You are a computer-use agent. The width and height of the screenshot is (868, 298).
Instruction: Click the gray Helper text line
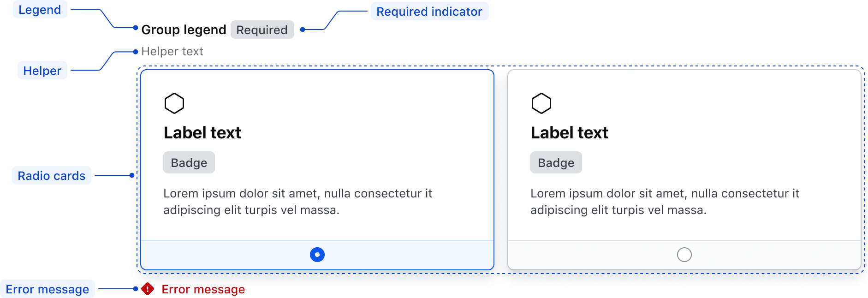point(172,52)
